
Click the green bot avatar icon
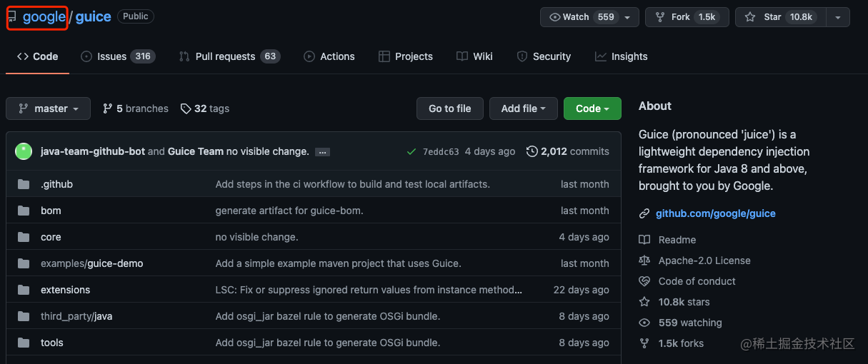pyautogui.click(x=24, y=151)
